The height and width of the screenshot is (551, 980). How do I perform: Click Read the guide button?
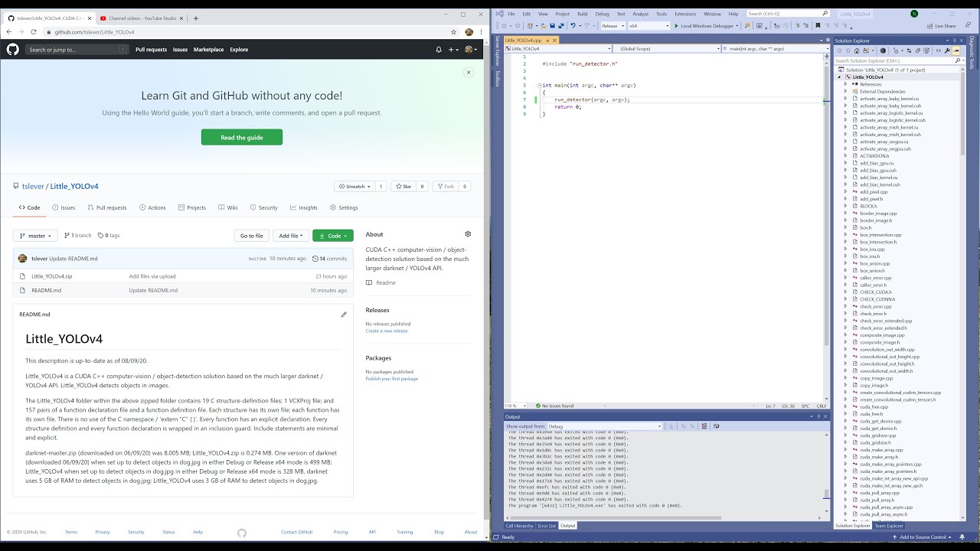242,137
